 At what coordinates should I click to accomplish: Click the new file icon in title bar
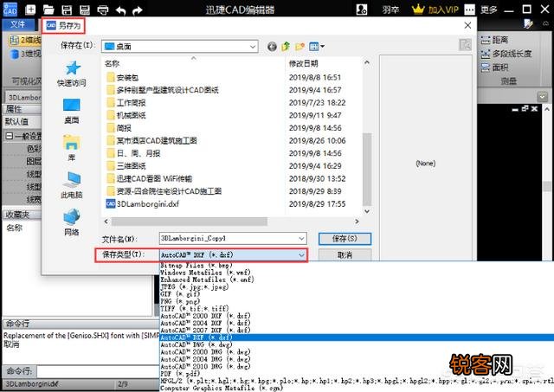(30, 10)
